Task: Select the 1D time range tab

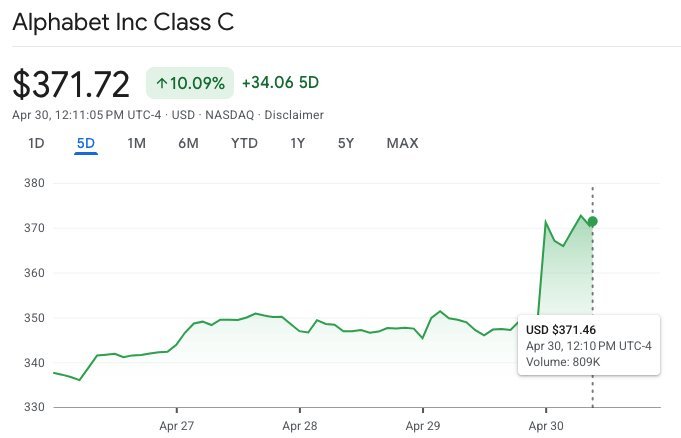Action: (36, 143)
